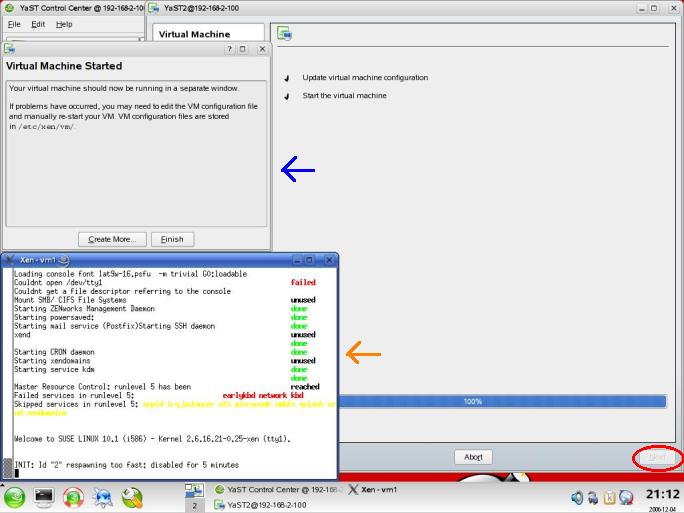684x513 pixels.
Task: Switch to Xen - vm1 taskbar entry
Action: pyautogui.click(x=373, y=489)
